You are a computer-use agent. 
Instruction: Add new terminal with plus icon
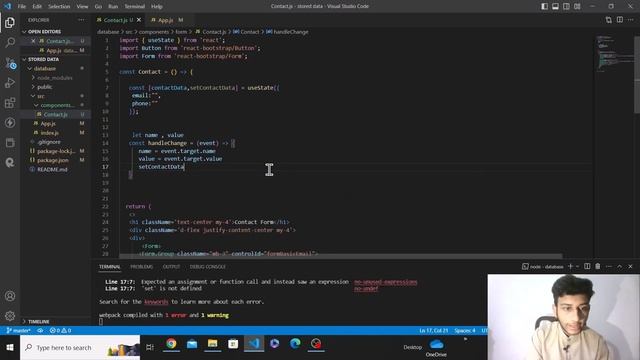coord(570,266)
